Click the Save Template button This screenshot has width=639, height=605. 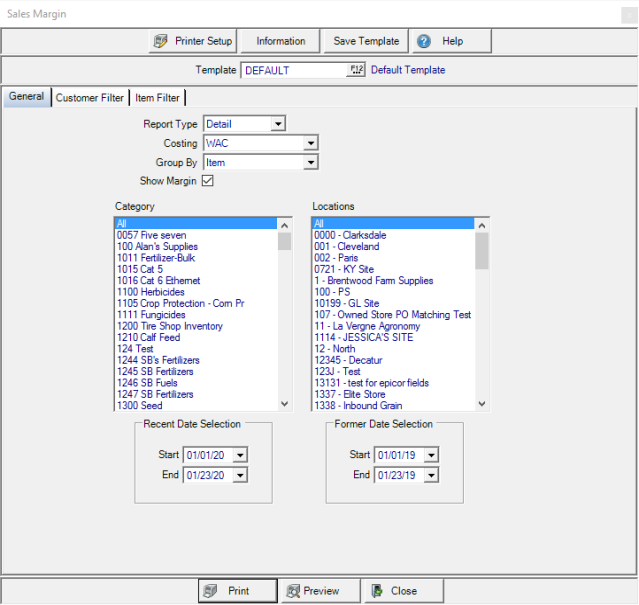366,41
